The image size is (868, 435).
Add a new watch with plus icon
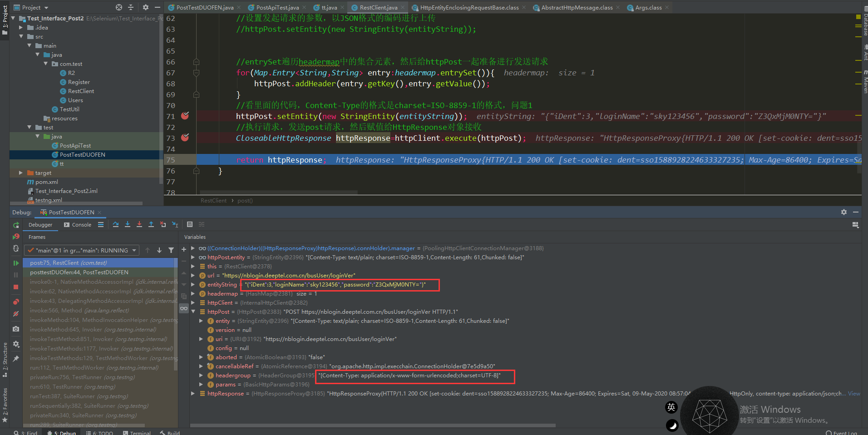(184, 249)
